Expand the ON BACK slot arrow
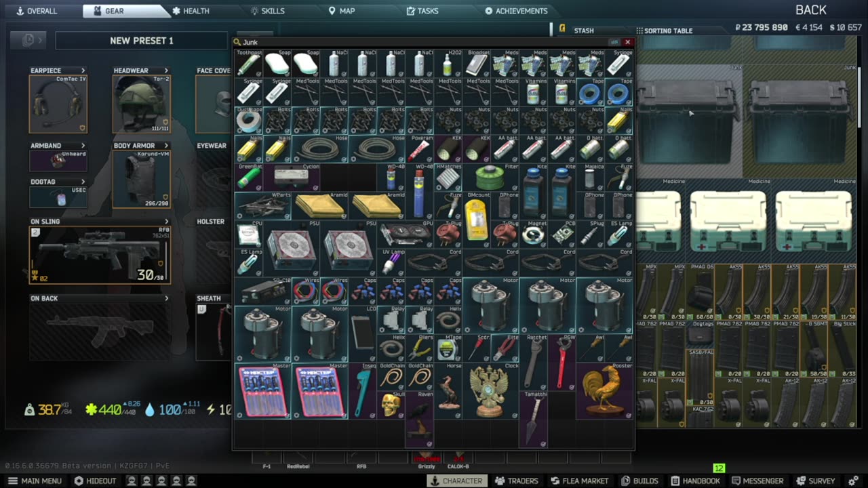Screen dimensions: 868x488 (x=166, y=298)
